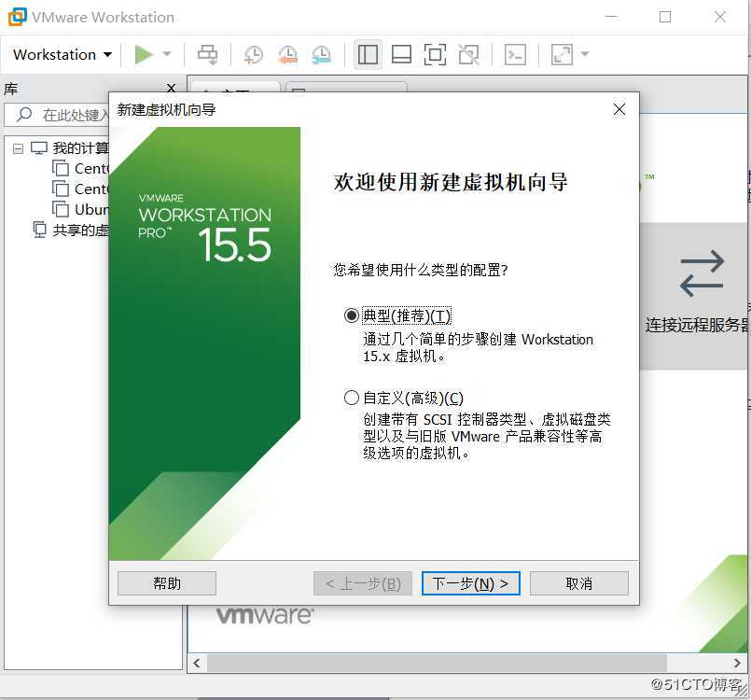Screen dimensions: 751x700
Task: Minimize the VMware Workstation window
Action: pos(611,17)
